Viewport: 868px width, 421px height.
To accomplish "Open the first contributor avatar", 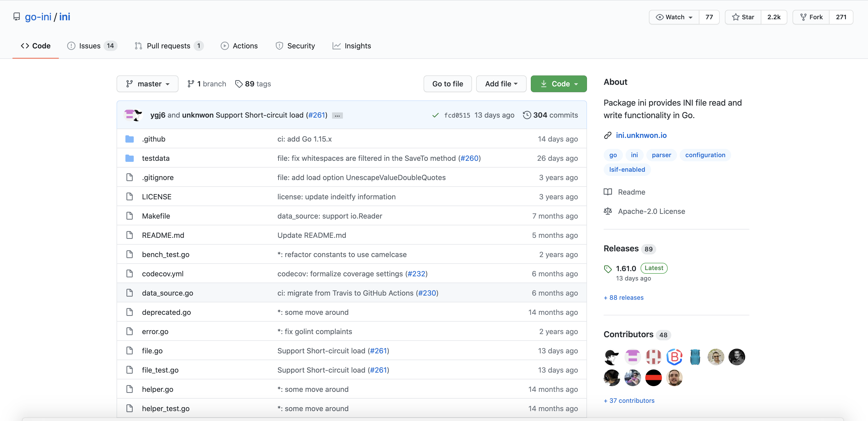I will click(x=612, y=357).
